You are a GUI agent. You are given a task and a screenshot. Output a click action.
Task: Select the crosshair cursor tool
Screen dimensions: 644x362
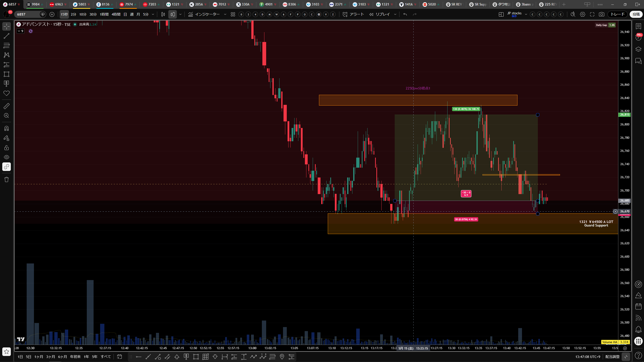point(7,26)
